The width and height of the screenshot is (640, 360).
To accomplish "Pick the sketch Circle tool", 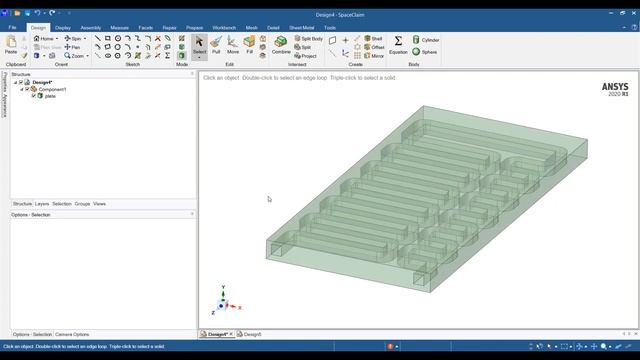I will point(118,38).
